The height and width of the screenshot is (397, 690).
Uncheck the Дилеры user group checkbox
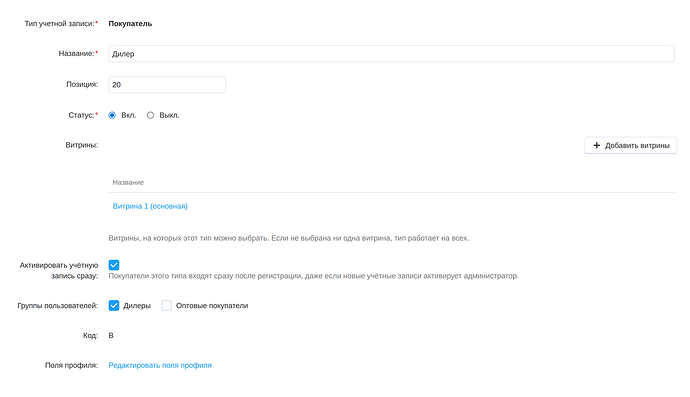[114, 305]
